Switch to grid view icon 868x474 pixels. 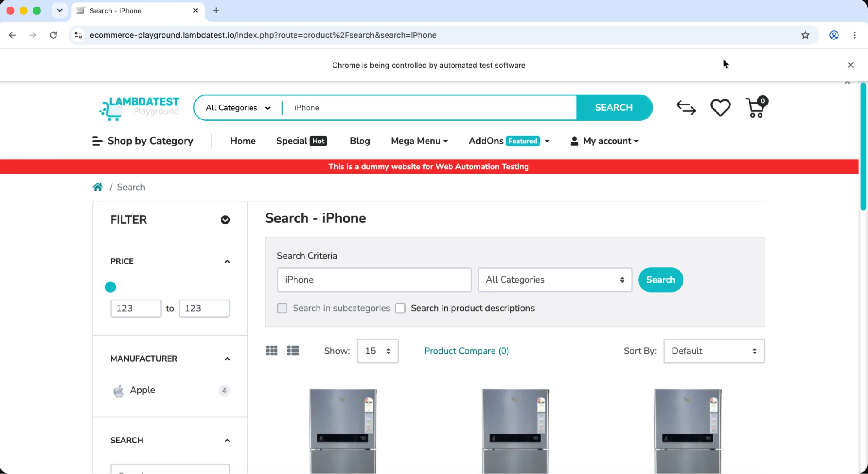click(272, 351)
